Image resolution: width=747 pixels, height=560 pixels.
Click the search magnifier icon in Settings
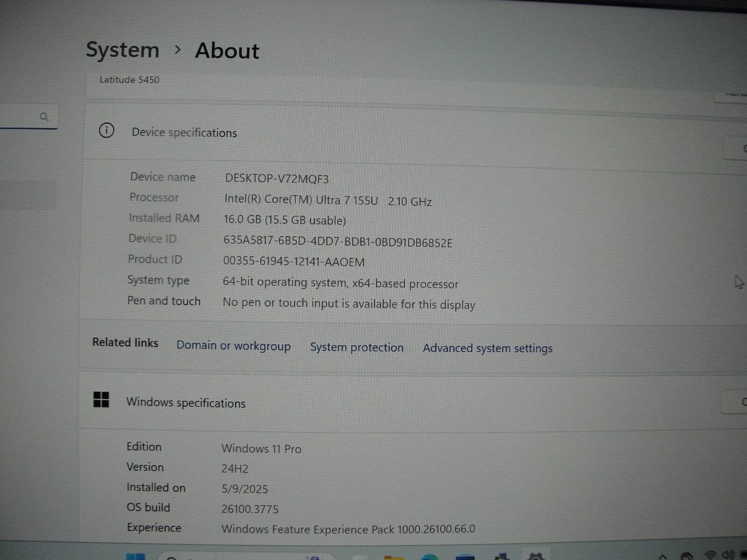coord(44,117)
